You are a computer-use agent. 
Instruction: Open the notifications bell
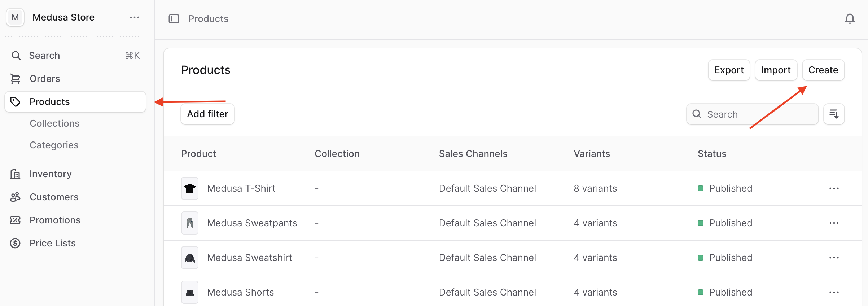tap(850, 19)
